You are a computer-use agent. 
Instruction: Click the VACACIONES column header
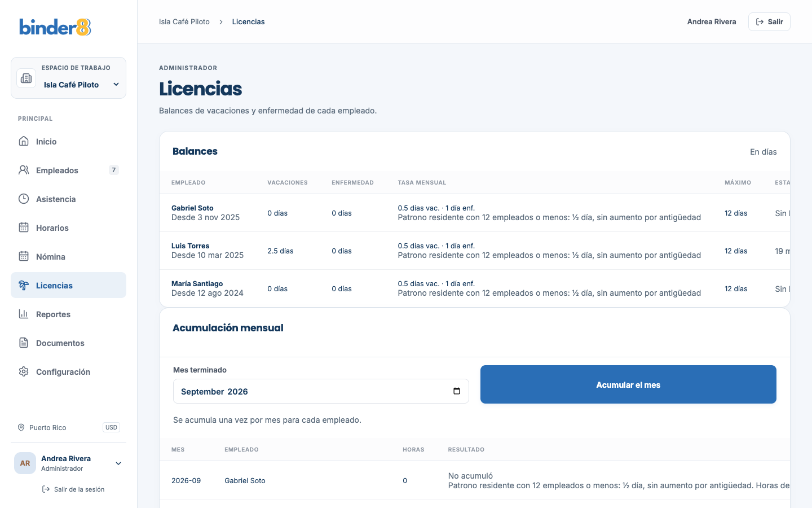coord(288,182)
